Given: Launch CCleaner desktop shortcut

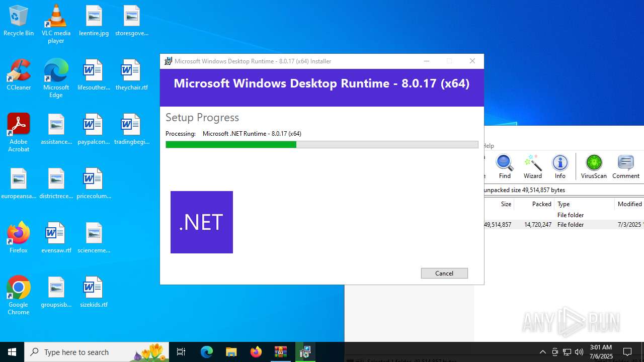Looking at the screenshot, I should [19, 75].
